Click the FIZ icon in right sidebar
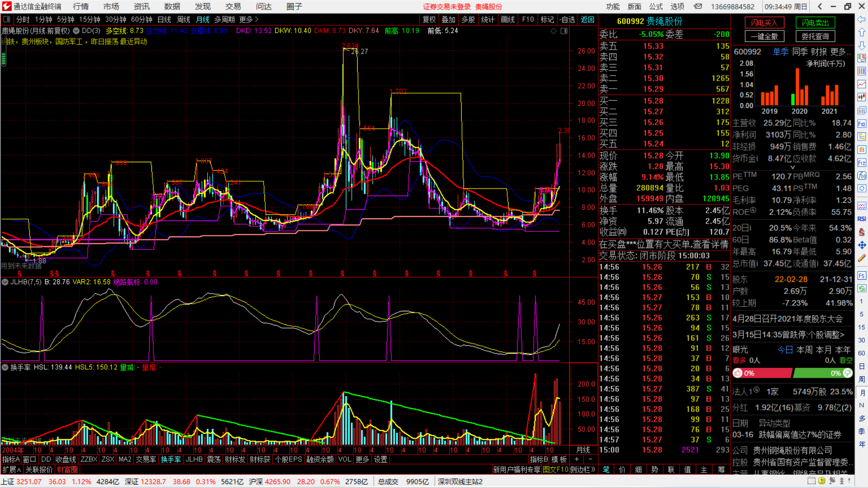The width and height of the screenshot is (868, 488). click(x=862, y=163)
